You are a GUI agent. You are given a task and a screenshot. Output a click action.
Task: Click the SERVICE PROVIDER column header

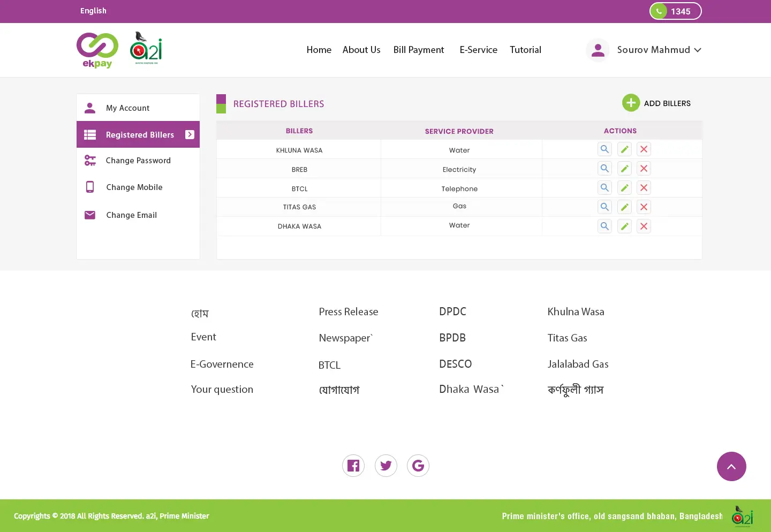pyautogui.click(x=459, y=131)
